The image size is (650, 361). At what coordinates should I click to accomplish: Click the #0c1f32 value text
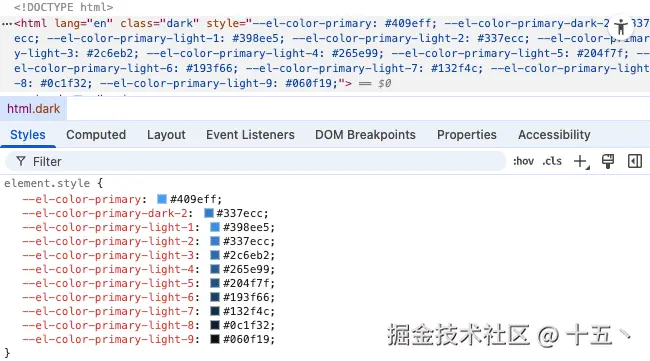(246, 325)
